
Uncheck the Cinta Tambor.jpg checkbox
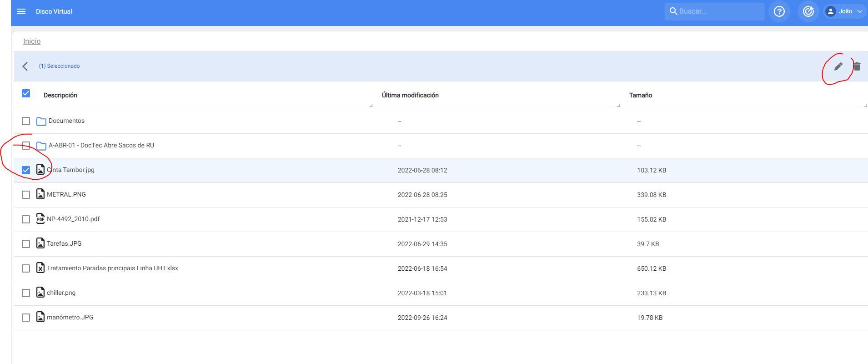click(x=26, y=170)
